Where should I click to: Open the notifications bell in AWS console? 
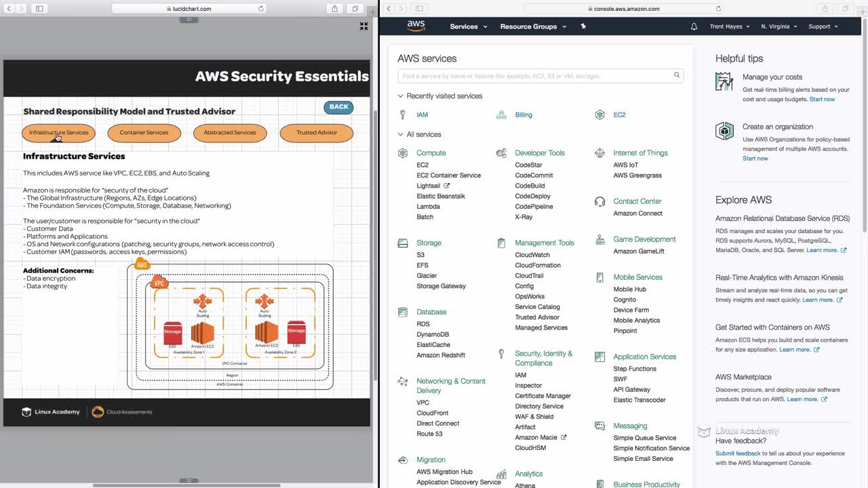coord(694,26)
